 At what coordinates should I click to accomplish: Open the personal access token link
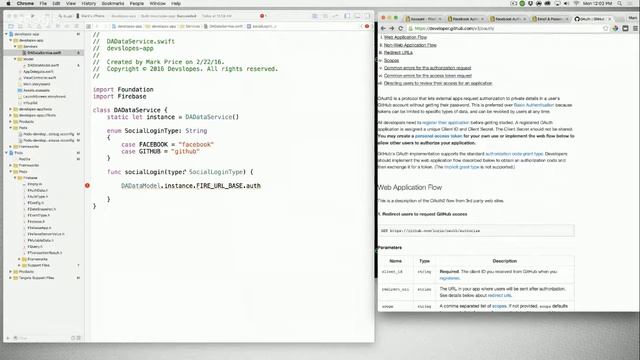pos(439,136)
